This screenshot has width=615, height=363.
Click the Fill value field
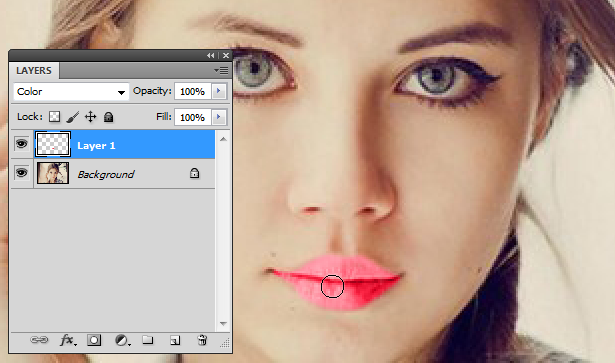click(x=193, y=117)
